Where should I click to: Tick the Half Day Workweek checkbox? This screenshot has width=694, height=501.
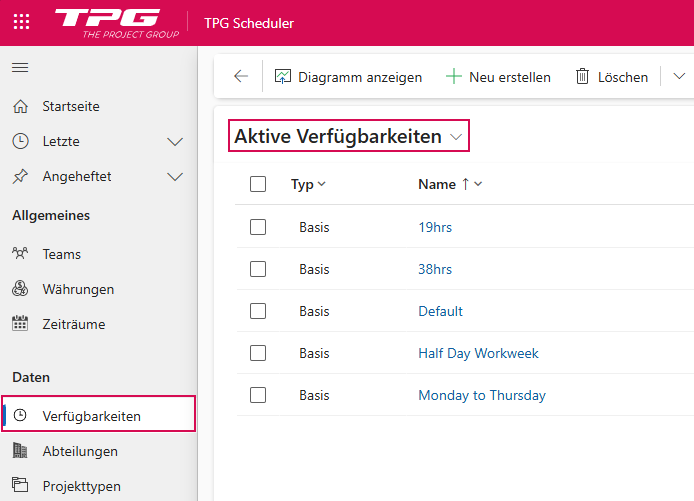(x=258, y=353)
